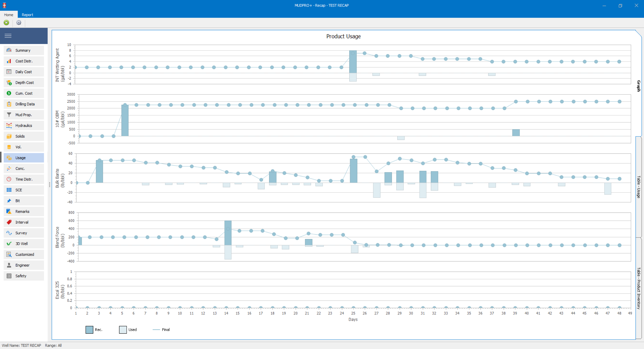Open the Summary gauge icon

9,50
